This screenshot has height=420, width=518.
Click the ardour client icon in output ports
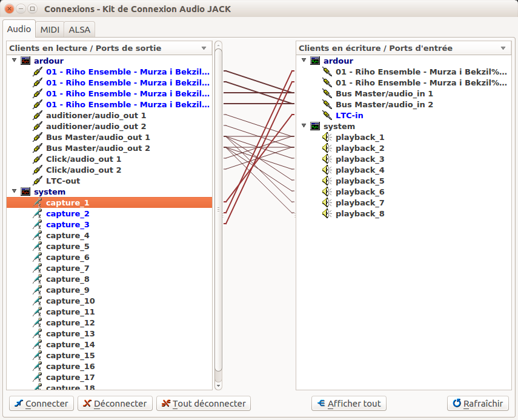(25, 61)
